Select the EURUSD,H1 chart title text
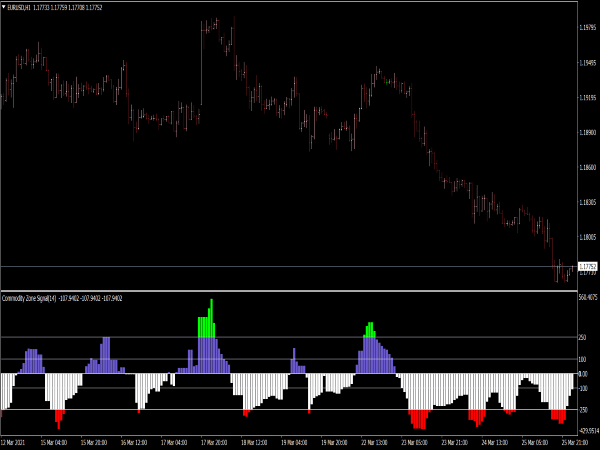Viewport: 600px width, 450px height. point(19,7)
